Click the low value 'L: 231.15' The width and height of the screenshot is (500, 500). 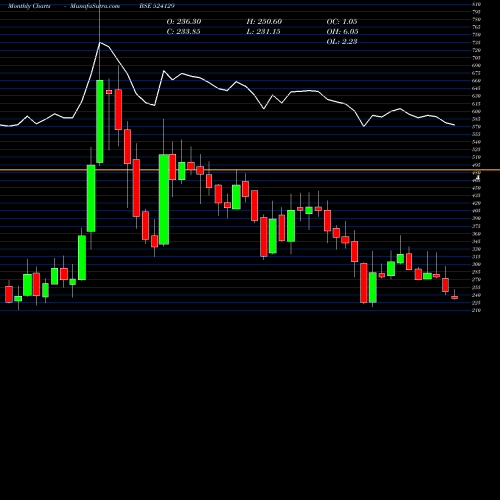[263, 32]
